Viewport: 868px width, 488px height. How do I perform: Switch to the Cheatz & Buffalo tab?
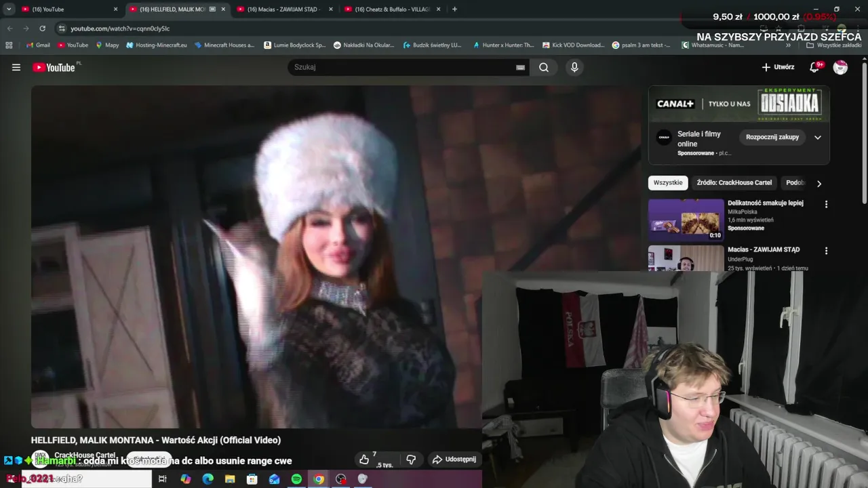tap(393, 9)
